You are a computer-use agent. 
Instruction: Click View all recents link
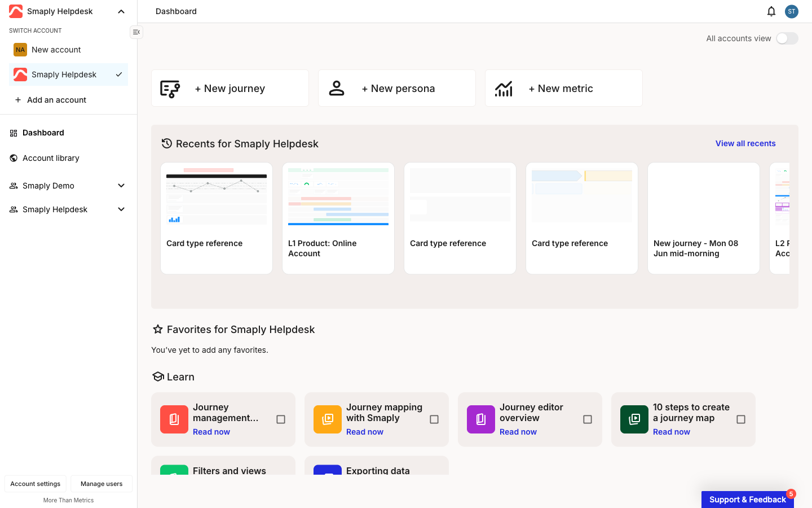tap(745, 143)
